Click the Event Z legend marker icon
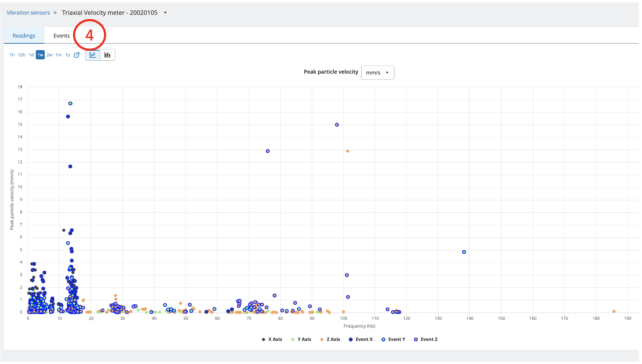The height and width of the screenshot is (364, 642). (x=416, y=340)
